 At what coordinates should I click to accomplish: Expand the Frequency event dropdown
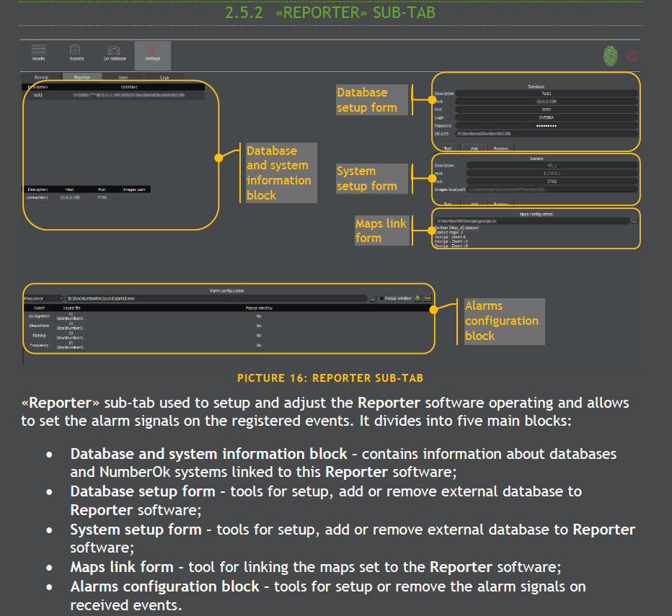(43, 298)
